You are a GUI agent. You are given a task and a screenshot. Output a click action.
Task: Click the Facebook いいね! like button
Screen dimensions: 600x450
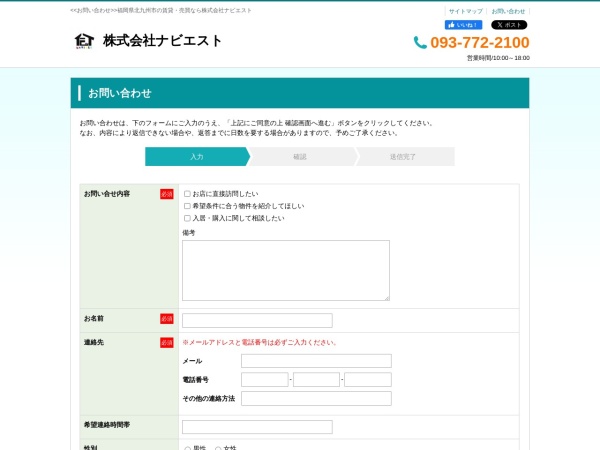[463, 25]
